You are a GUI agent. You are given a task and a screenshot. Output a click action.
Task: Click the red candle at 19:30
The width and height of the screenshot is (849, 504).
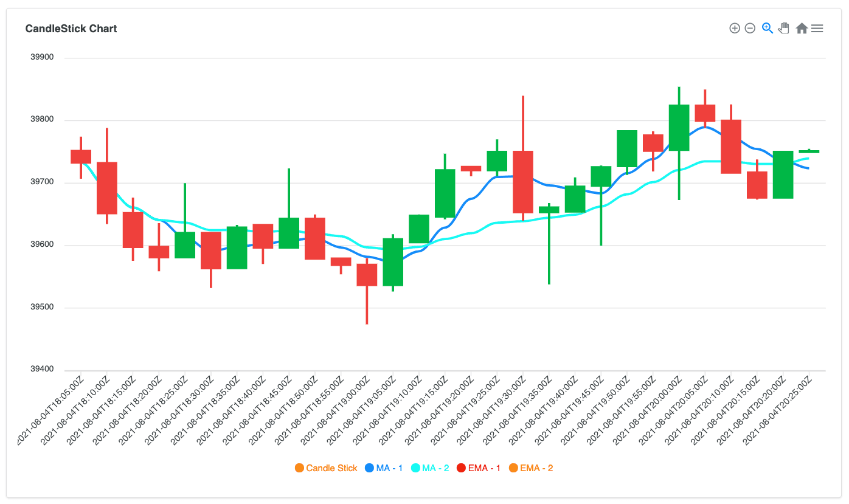click(523, 182)
